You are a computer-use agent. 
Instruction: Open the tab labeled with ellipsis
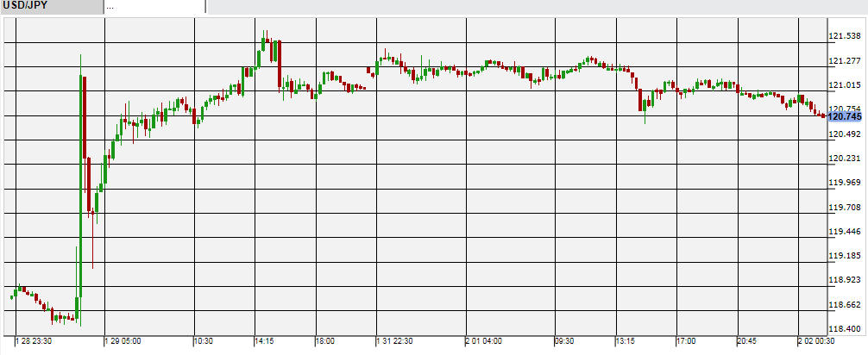pos(155,7)
